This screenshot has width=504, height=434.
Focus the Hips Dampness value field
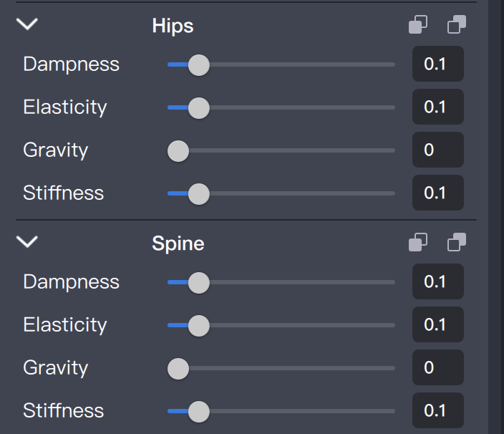[x=437, y=64]
